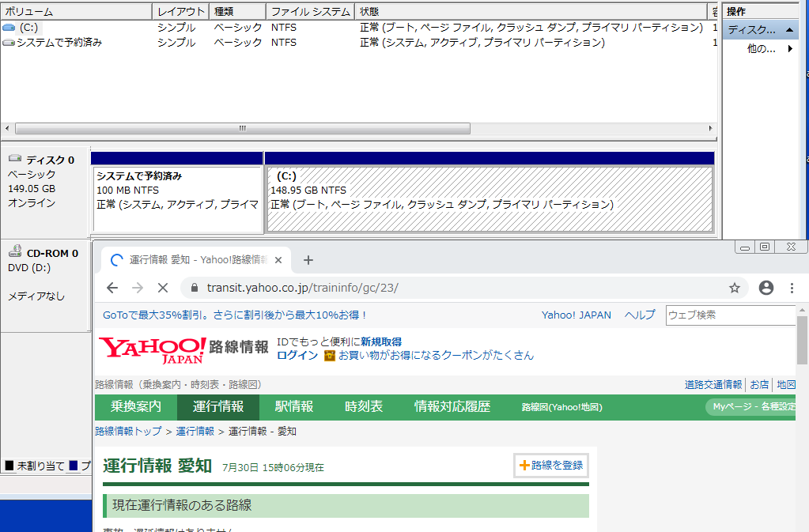This screenshot has width=809, height=532.
Task: Open the お買い物がお得になるクーポン link
Action: 436,355
